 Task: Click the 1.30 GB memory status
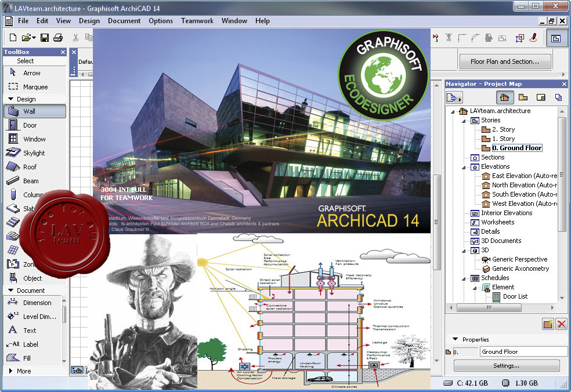click(520, 383)
